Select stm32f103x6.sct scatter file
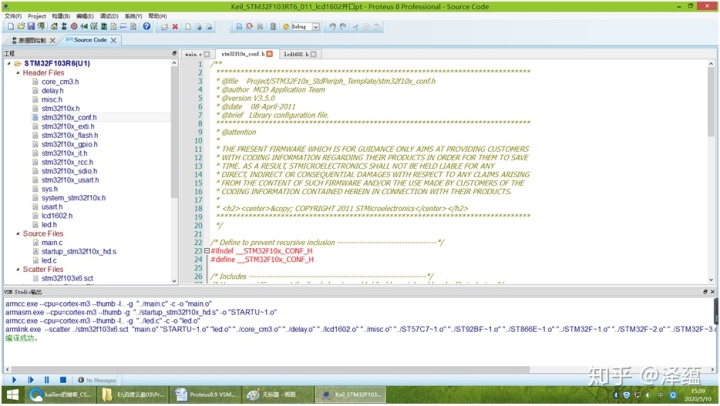Image resolution: width=720 pixels, height=406 pixels. point(67,278)
